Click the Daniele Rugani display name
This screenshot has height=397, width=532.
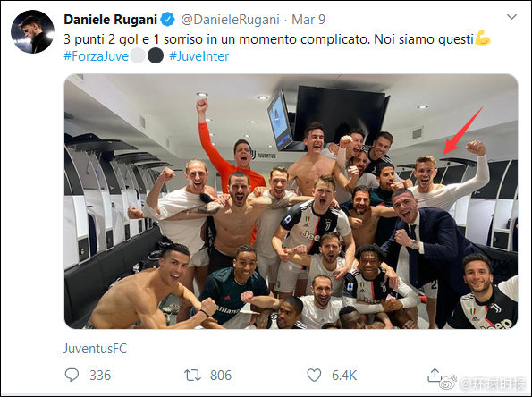coord(110,20)
